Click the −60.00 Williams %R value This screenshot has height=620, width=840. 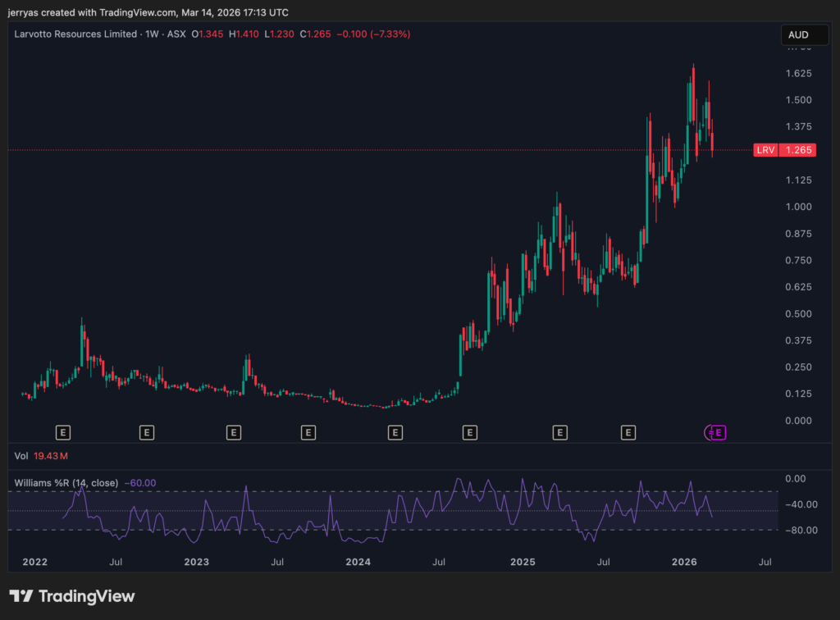(139, 483)
